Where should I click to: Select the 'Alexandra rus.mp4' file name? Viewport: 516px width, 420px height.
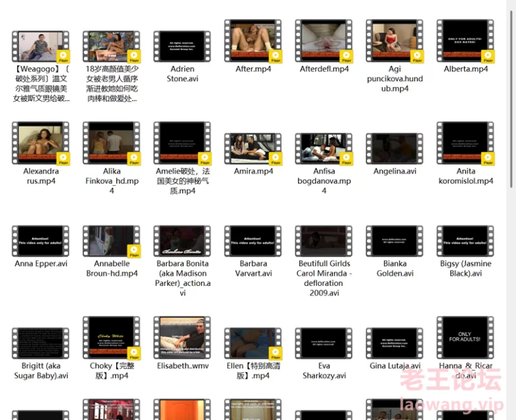point(41,176)
